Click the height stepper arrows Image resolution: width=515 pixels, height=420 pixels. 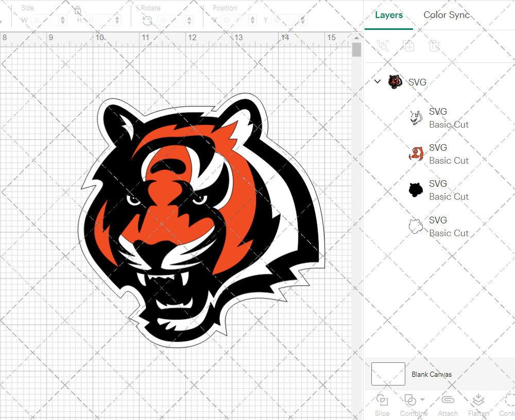[x=117, y=21]
